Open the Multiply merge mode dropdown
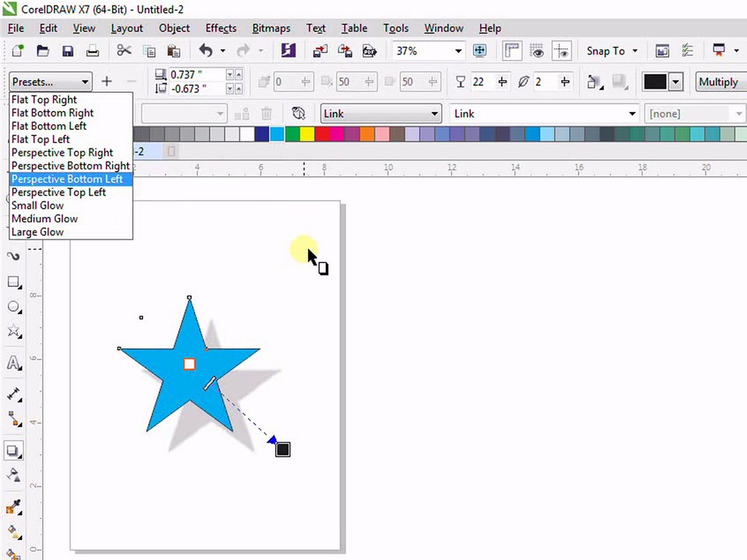Image resolution: width=747 pixels, height=560 pixels. tap(721, 82)
